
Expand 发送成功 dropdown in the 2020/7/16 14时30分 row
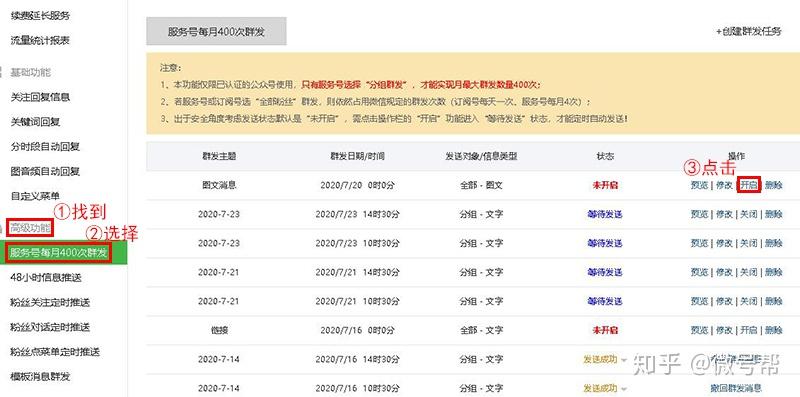(x=605, y=359)
